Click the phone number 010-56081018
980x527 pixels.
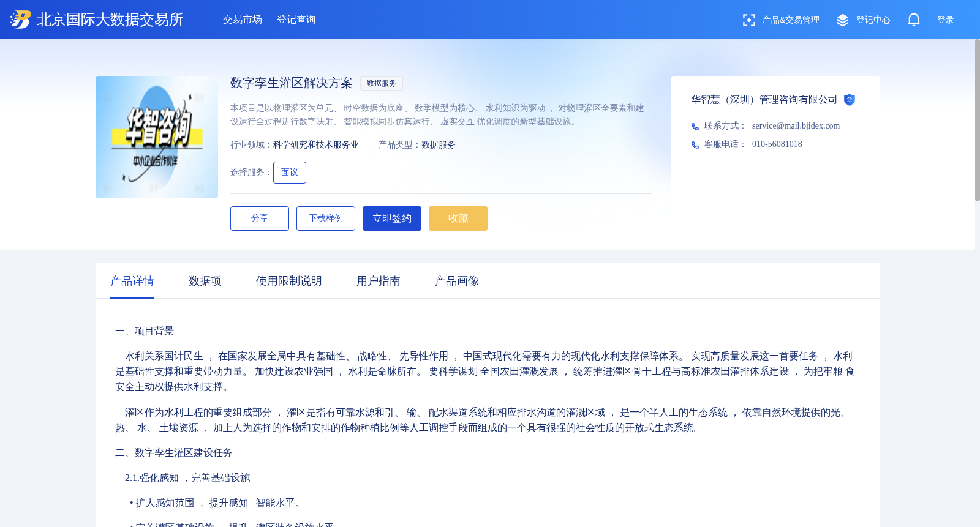click(x=777, y=144)
